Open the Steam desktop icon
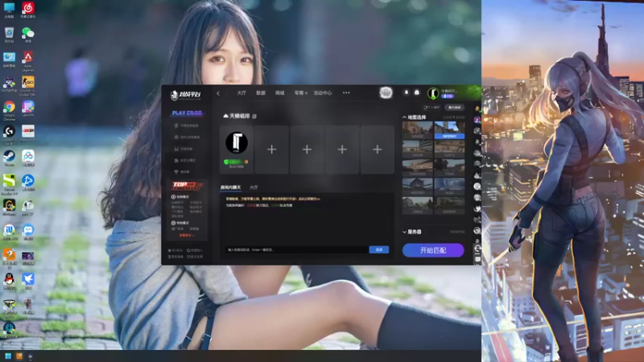This screenshot has width=644, height=362. pyautogui.click(x=9, y=157)
